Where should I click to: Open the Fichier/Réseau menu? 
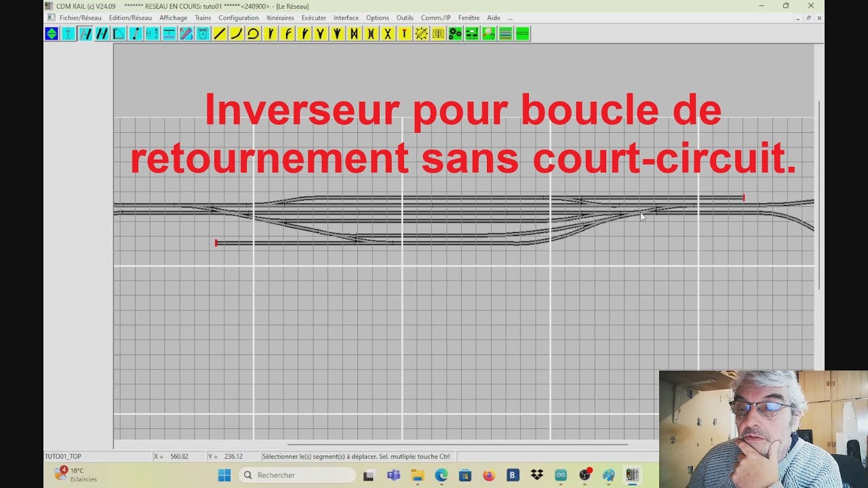point(80,18)
